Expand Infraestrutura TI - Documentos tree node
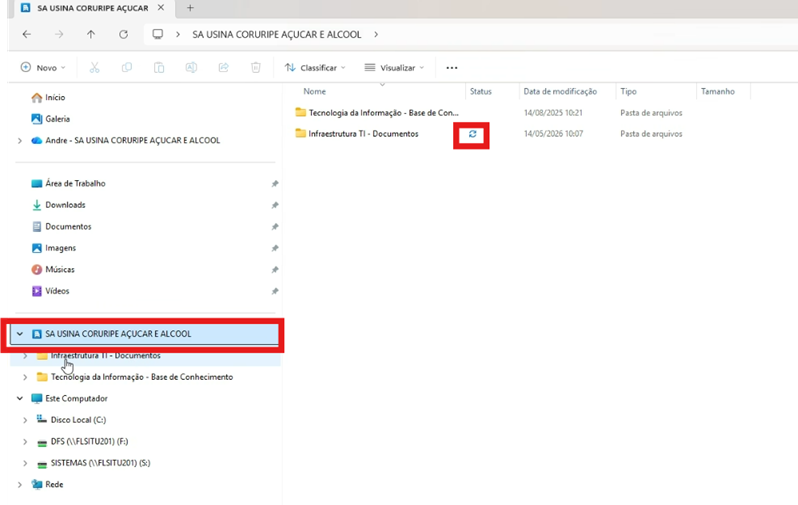798x505 pixels. pyautogui.click(x=25, y=356)
